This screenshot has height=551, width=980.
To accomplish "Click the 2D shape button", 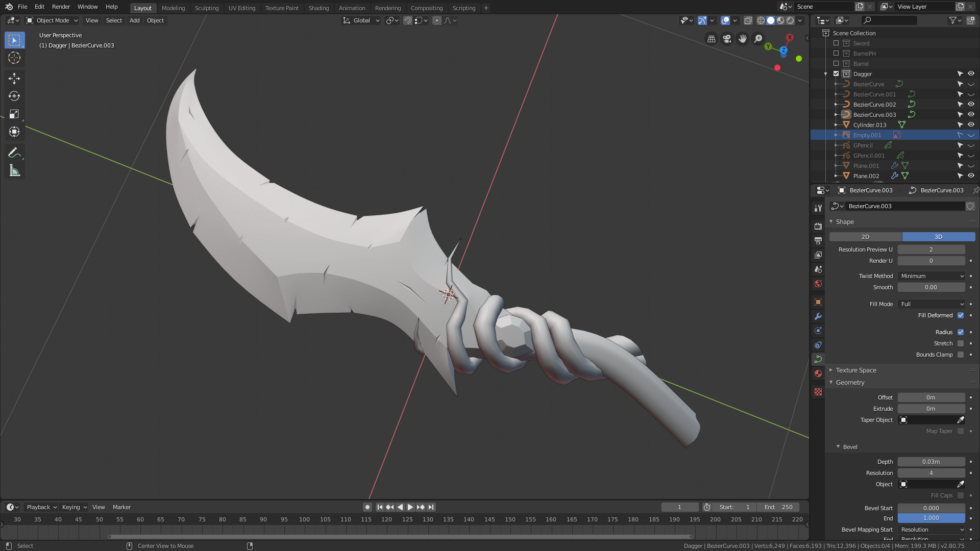I will click(x=865, y=237).
